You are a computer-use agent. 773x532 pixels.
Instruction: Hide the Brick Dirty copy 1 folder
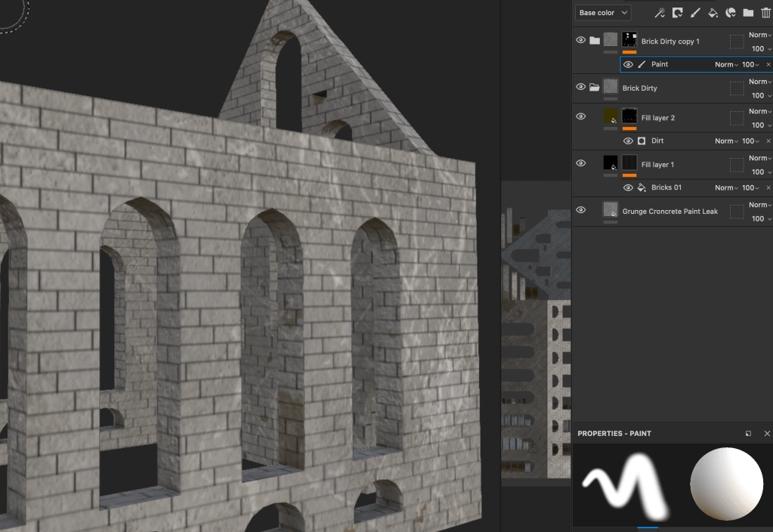click(580, 40)
